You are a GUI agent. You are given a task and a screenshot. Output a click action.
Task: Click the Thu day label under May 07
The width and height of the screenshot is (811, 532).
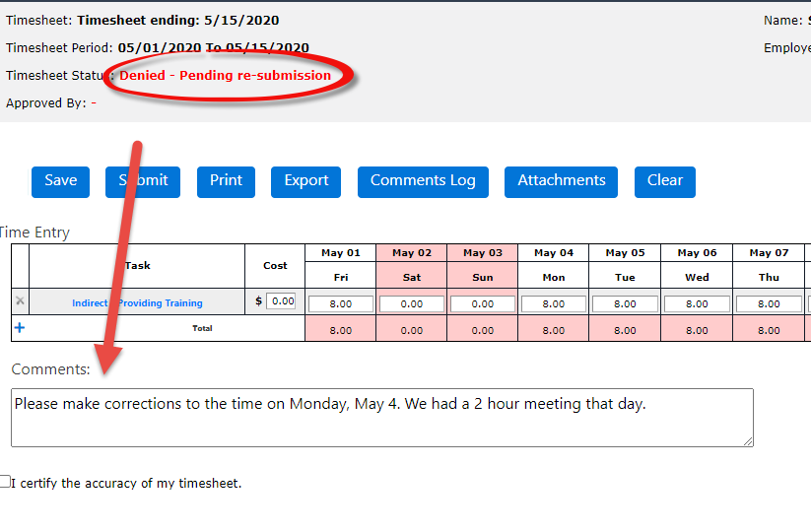point(769,277)
